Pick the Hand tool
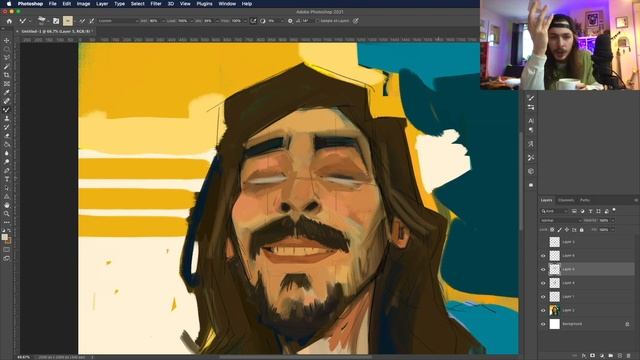This screenshot has height=360, width=640. point(7,205)
